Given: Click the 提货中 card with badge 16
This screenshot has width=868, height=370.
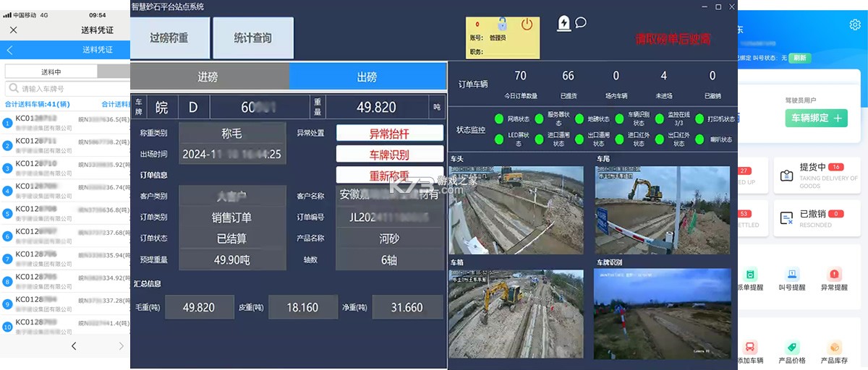Looking at the screenshot, I should point(817,176).
